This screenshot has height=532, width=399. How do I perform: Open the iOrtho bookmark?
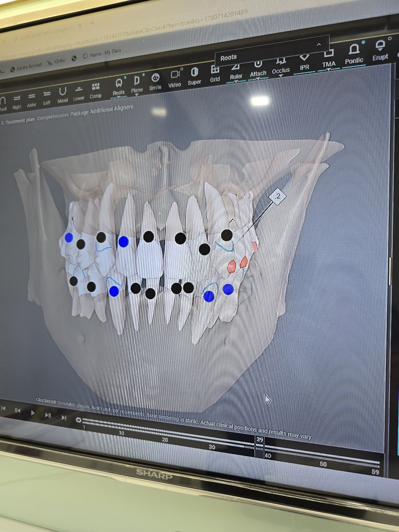click(x=57, y=62)
